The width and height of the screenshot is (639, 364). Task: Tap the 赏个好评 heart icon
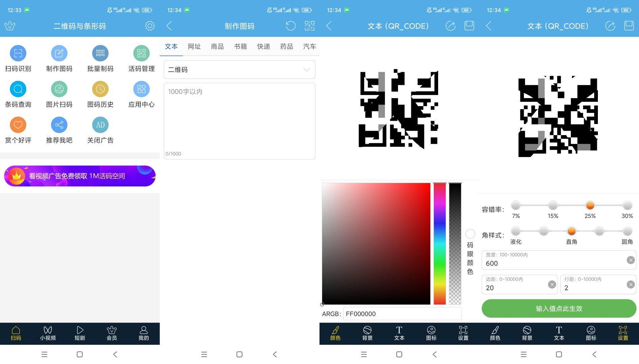(x=18, y=125)
